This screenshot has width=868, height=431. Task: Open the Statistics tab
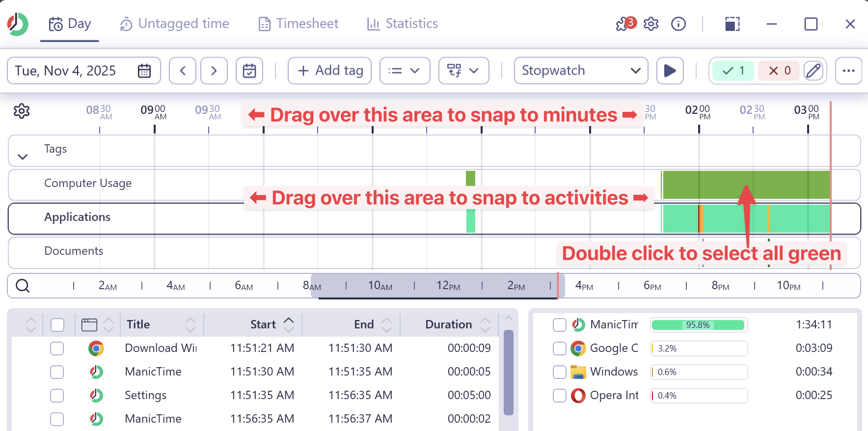coord(403,24)
